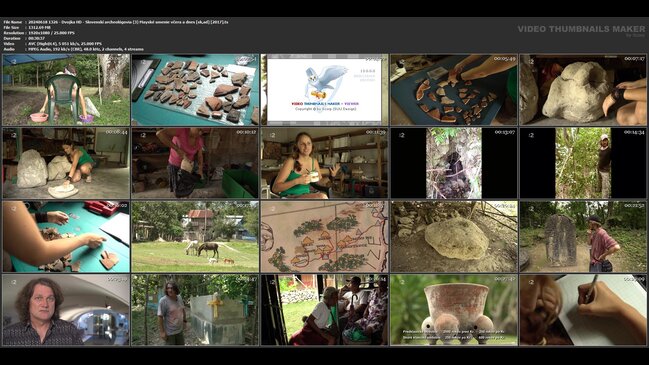
Task: Select the pottery shards on teal mat thumbnail
Action: (x=195, y=89)
